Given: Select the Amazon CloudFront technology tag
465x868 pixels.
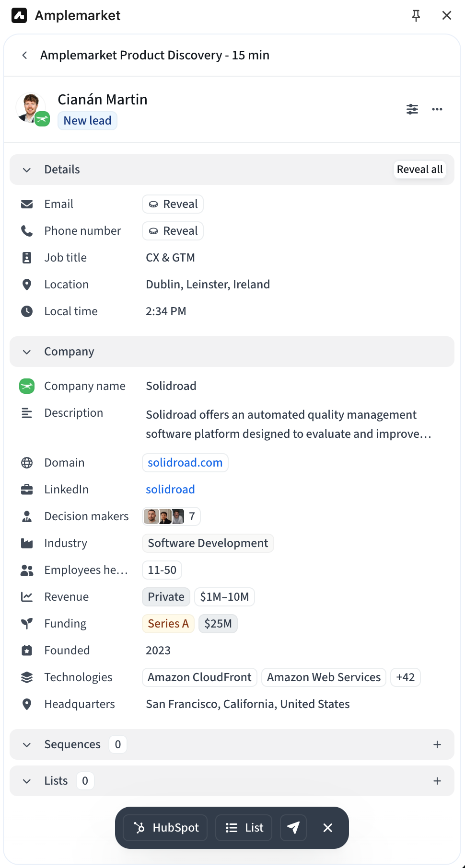Looking at the screenshot, I should 199,677.
